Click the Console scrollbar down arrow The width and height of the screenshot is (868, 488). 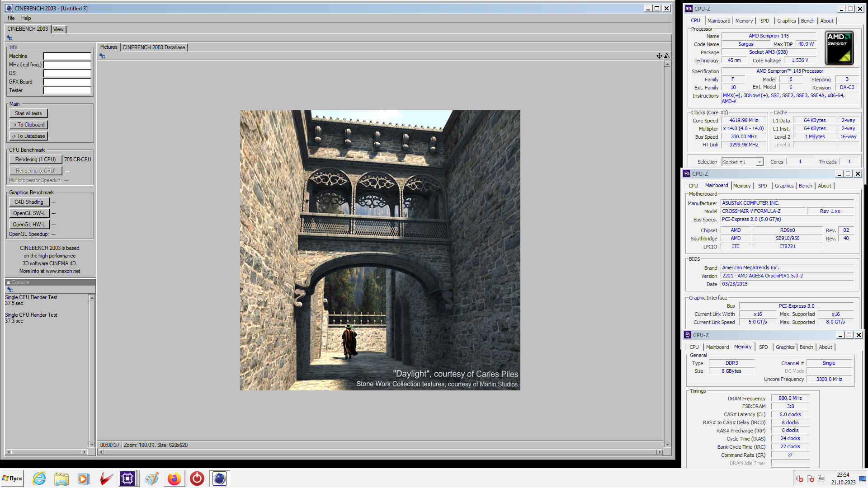click(92, 445)
